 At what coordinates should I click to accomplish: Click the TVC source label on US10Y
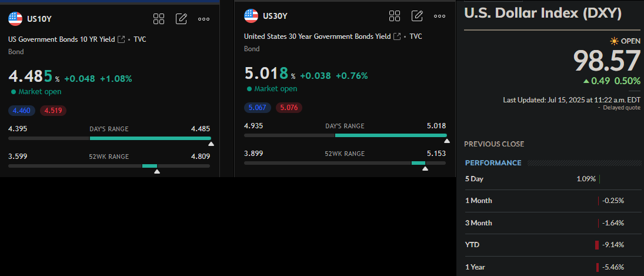pos(139,39)
